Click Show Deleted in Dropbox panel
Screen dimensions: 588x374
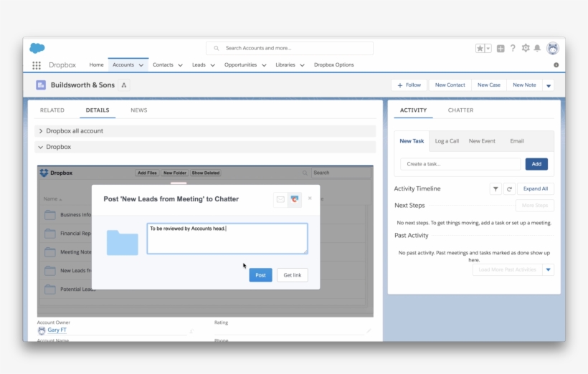click(x=206, y=173)
